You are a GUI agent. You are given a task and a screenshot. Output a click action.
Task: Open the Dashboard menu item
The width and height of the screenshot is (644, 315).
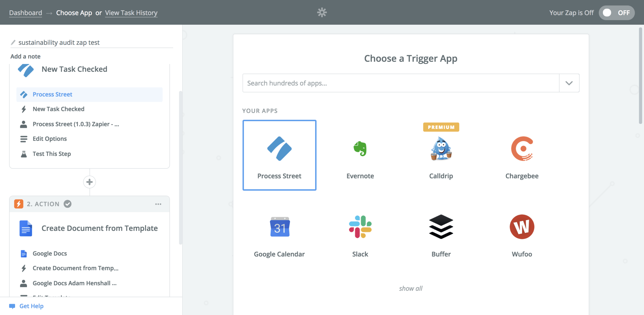tap(26, 12)
